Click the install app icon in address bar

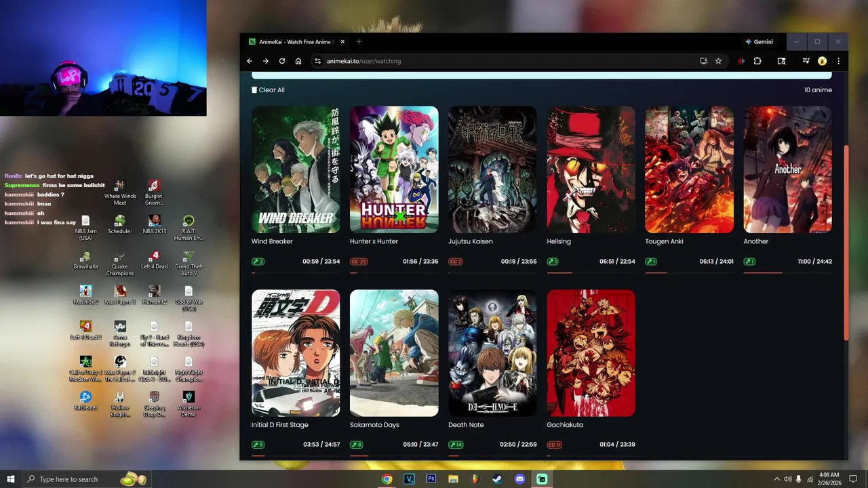pyautogui.click(x=703, y=61)
